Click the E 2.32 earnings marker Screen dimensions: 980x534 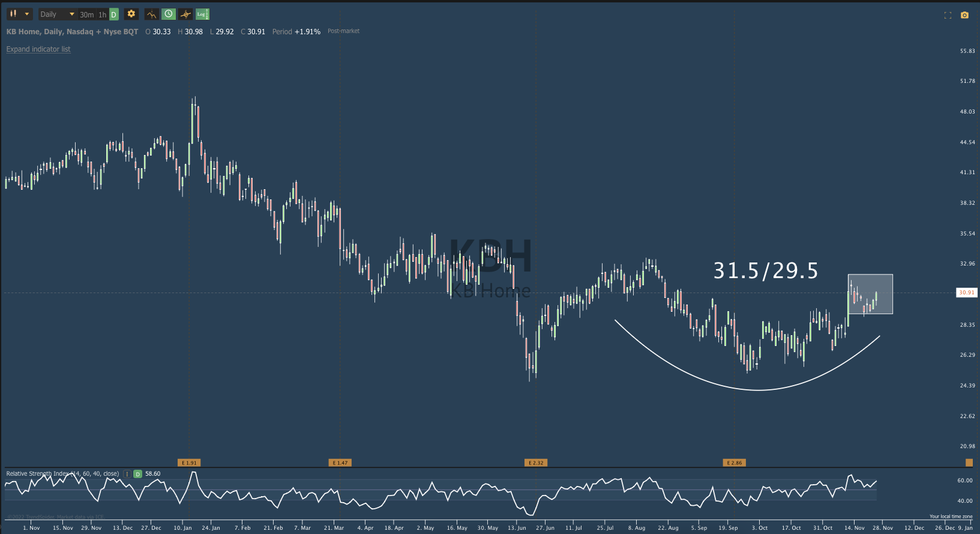[536, 463]
